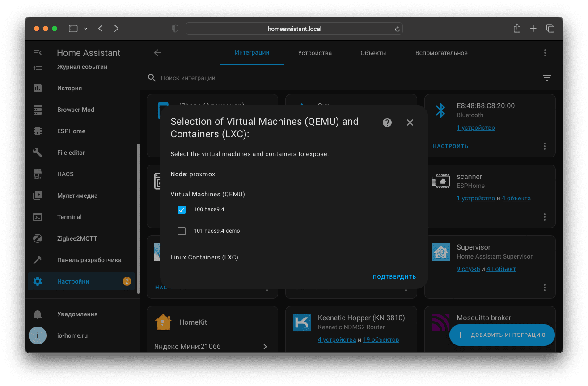This screenshot has width=588, height=386.
Task: Click the help icon in dialog header
Action: [387, 123]
